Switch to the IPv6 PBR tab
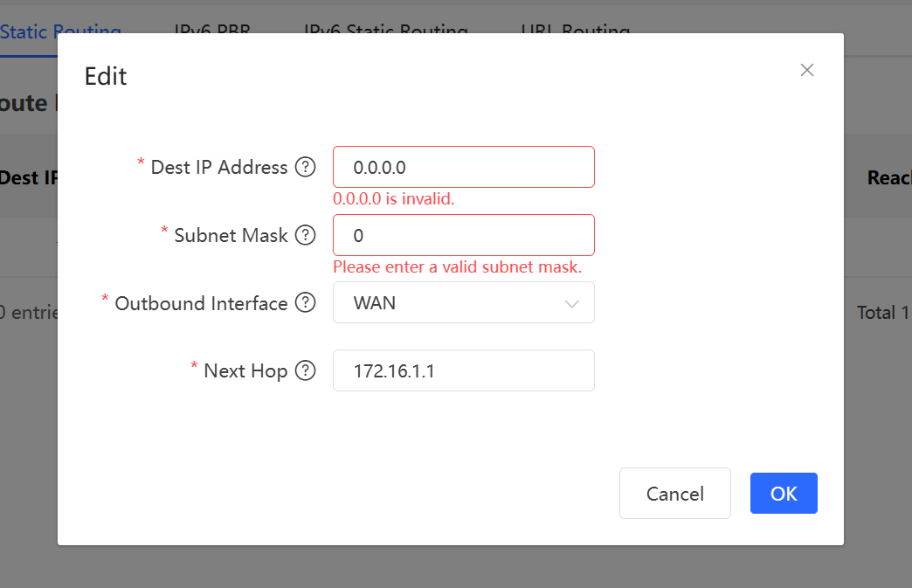This screenshot has height=588, width=912. pyautogui.click(x=212, y=31)
